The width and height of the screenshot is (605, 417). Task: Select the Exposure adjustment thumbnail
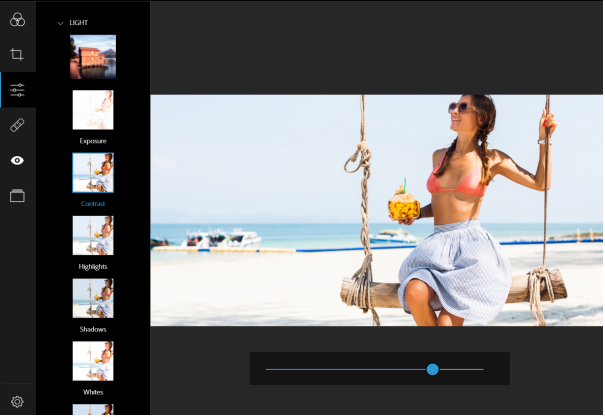pos(93,110)
